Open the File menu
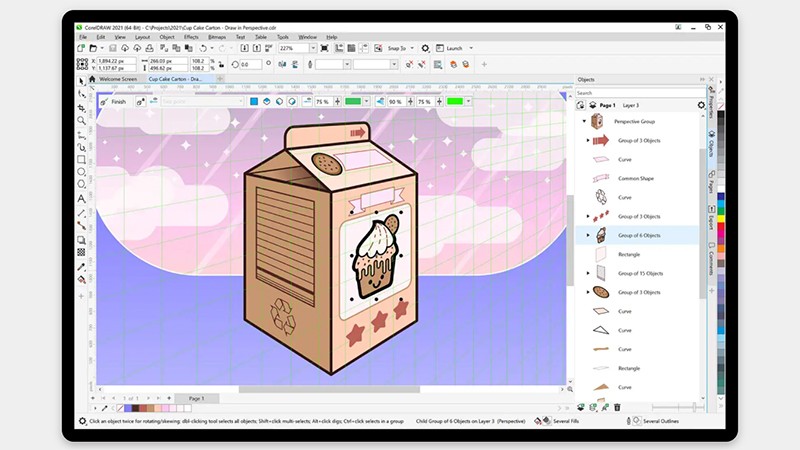Image resolution: width=800 pixels, height=450 pixels. [83, 37]
